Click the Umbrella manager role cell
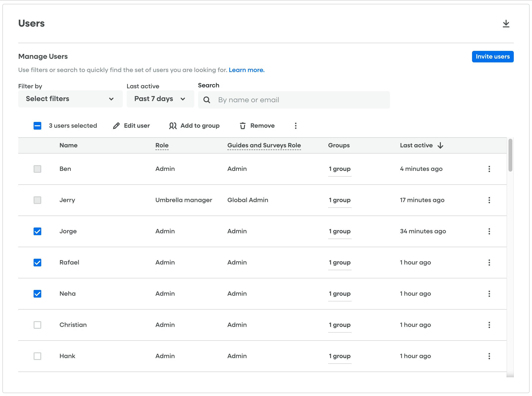The width and height of the screenshot is (532, 396). point(184,200)
